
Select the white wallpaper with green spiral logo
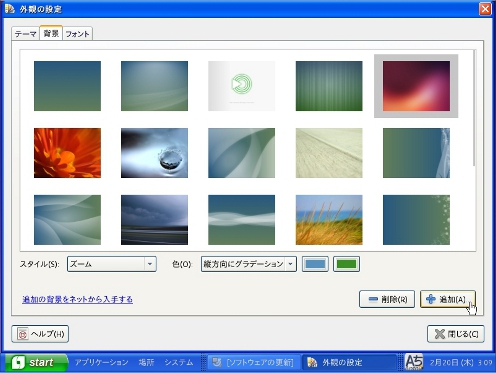click(x=242, y=86)
